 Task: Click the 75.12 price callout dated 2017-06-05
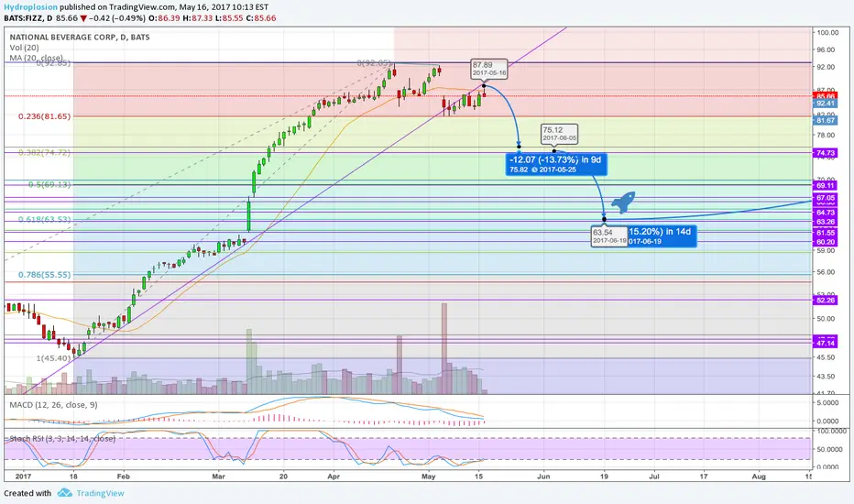coord(559,134)
